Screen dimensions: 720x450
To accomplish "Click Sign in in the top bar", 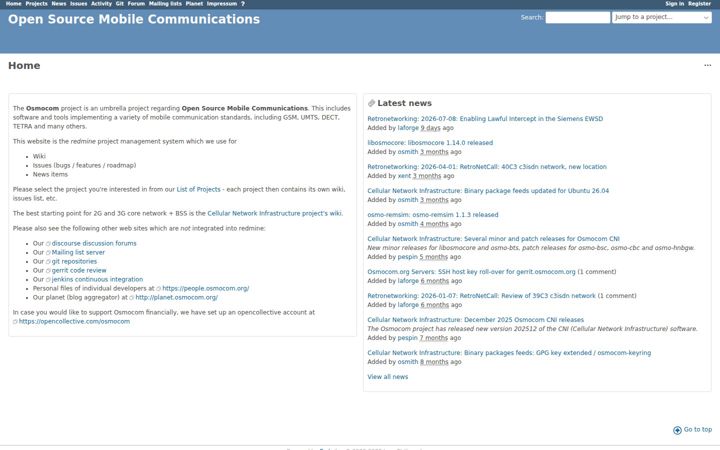I will (675, 4).
